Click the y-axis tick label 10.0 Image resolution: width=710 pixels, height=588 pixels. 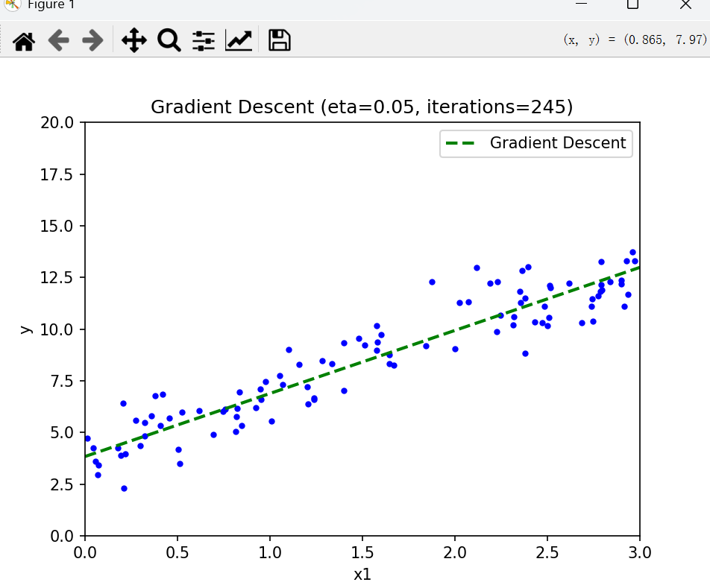(57, 329)
